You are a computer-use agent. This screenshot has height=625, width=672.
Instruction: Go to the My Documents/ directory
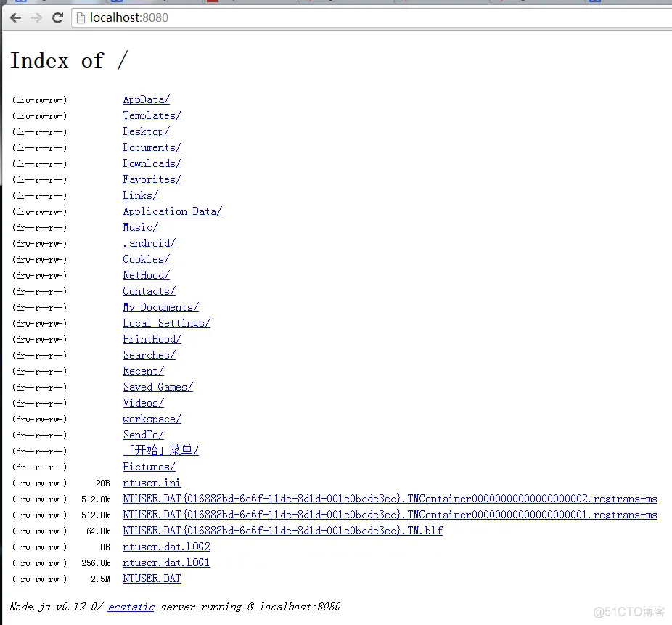pos(160,307)
